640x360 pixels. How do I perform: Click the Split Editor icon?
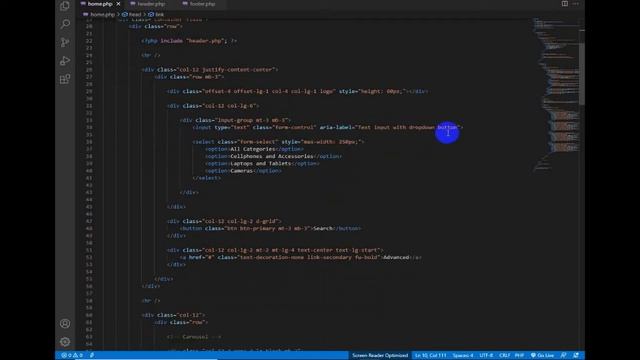point(564,4)
